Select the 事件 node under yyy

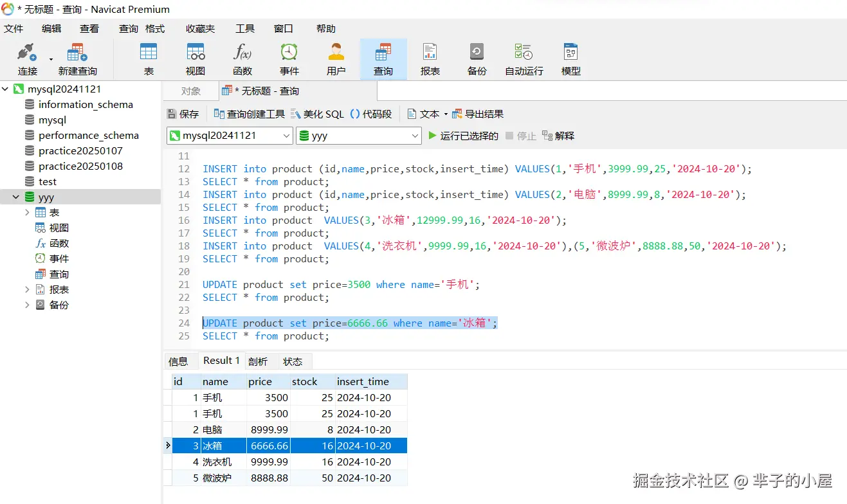click(x=59, y=258)
